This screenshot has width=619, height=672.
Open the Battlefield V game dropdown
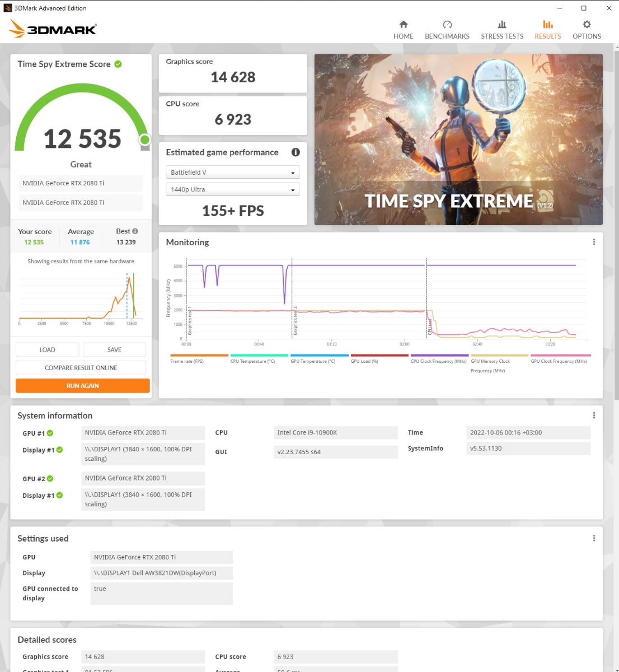[x=233, y=172]
